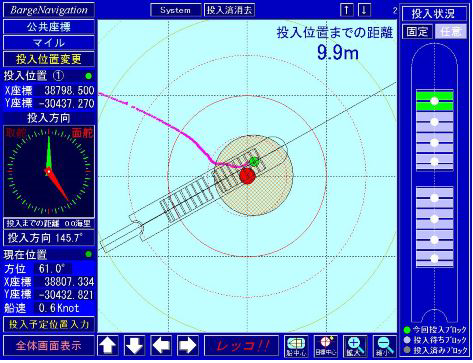This screenshot has height=363, width=473.
Task: Click the target center (目標中心) icon
Action: [325, 346]
